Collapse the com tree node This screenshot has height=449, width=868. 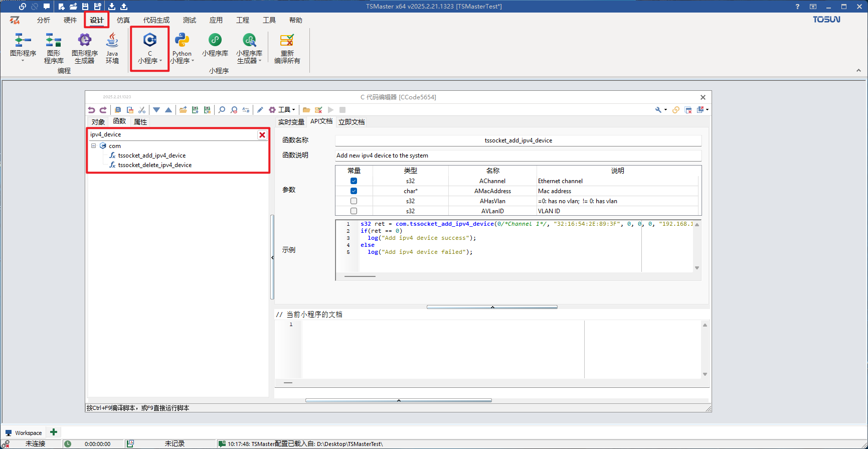pyautogui.click(x=93, y=146)
